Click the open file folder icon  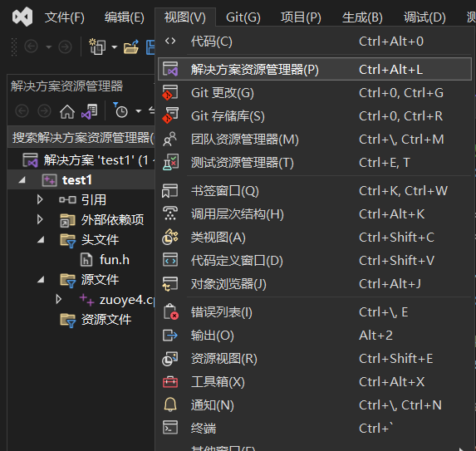tap(131, 47)
